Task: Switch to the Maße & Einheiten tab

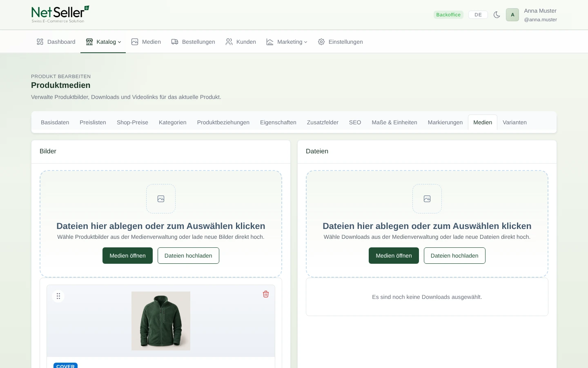Action: (394, 122)
